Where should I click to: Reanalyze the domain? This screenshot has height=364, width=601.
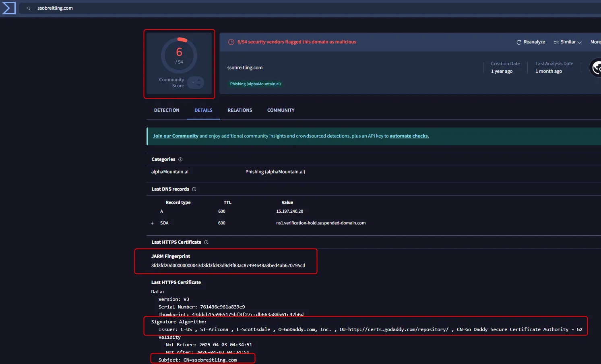(x=531, y=42)
